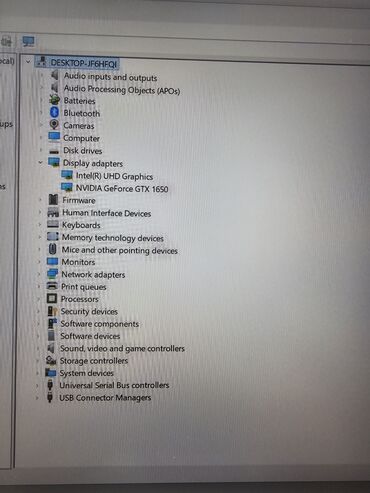Click the Disk drives icon
Screen dimensions: 370x493
pos(54,151)
